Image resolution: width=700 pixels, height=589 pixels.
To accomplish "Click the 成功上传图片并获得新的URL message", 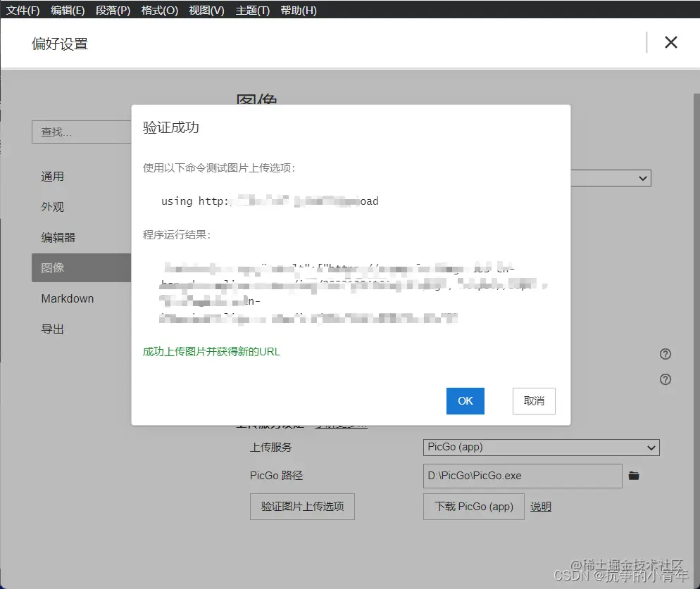I will (211, 352).
